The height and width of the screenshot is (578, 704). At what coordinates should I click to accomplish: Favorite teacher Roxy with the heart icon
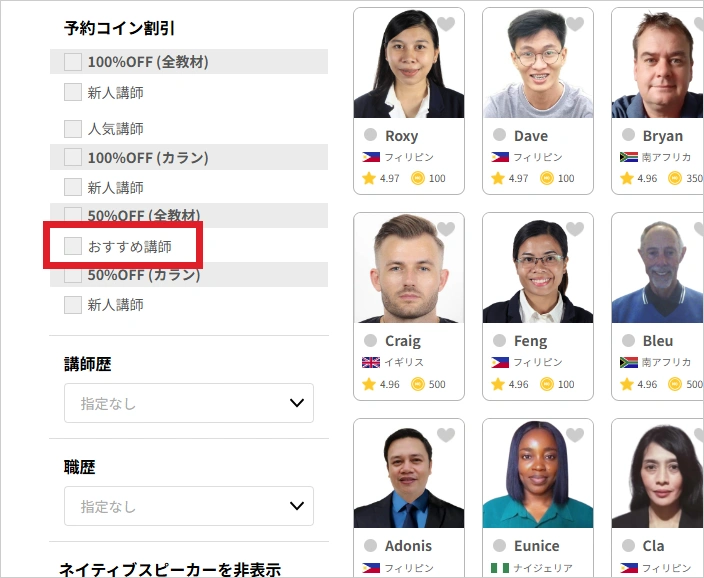coord(446,25)
